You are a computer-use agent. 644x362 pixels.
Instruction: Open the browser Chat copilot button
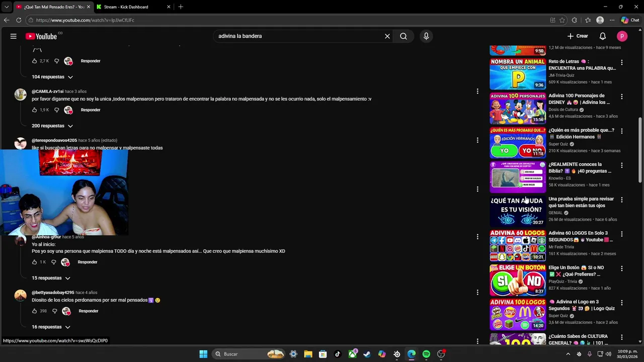tap(630, 20)
